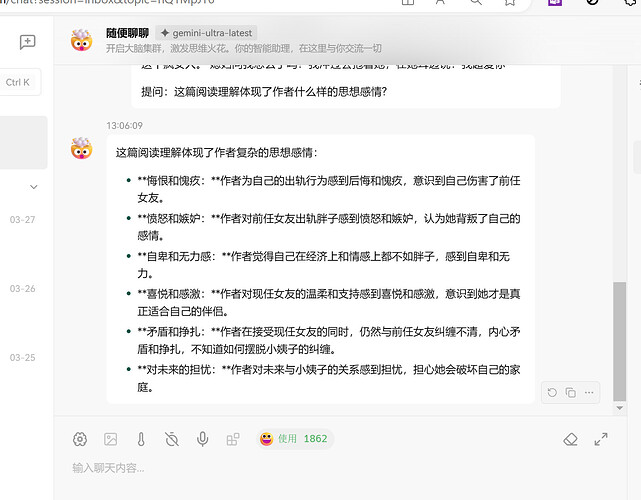The width and height of the screenshot is (641, 500).
Task: Open the Ctrl K search box
Action: pos(20,82)
